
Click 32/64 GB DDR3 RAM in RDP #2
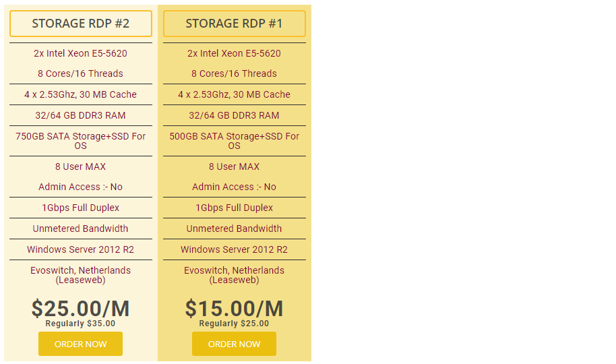pyautogui.click(x=80, y=115)
